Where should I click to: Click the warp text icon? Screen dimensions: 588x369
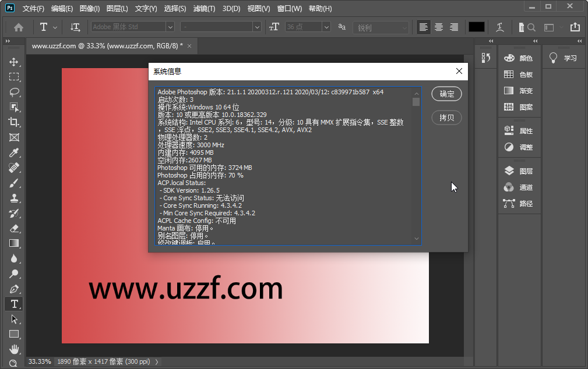(x=499, y=27)
